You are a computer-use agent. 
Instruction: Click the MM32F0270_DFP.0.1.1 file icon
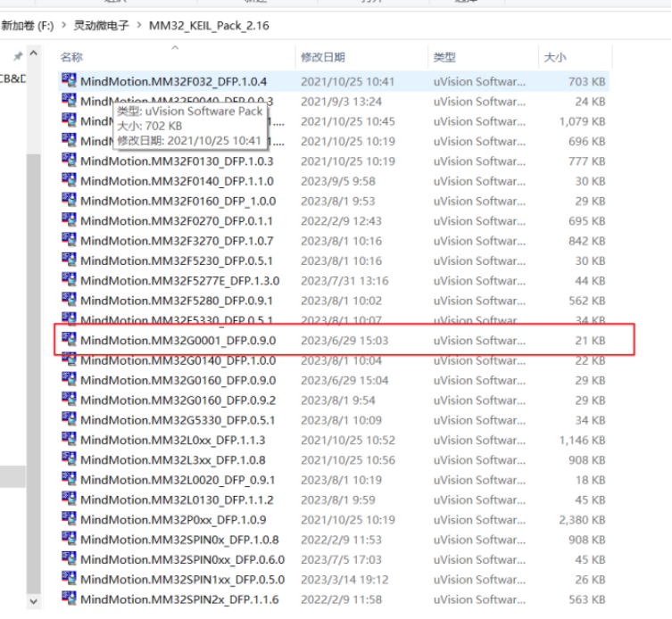pyautogui.click(x=69, y=220)
